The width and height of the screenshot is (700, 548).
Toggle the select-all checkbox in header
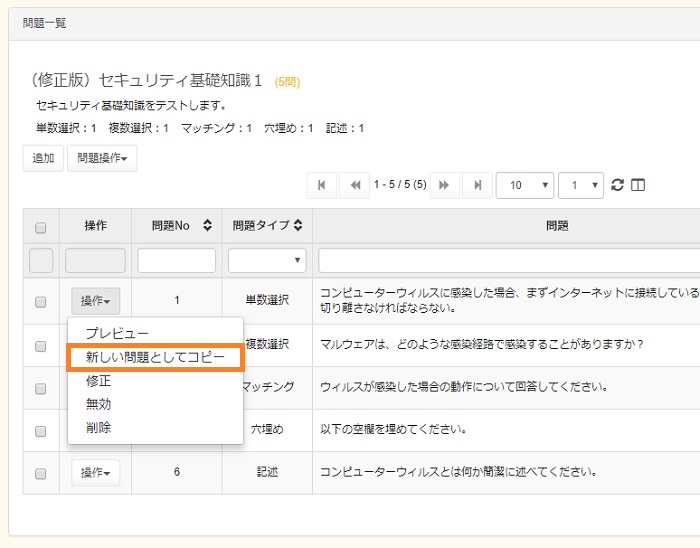(41, 227)
